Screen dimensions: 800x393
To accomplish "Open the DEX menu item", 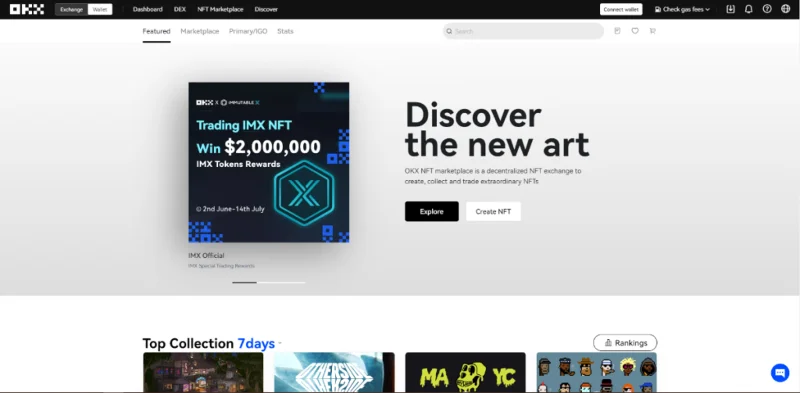I will [x=180, y=9].
